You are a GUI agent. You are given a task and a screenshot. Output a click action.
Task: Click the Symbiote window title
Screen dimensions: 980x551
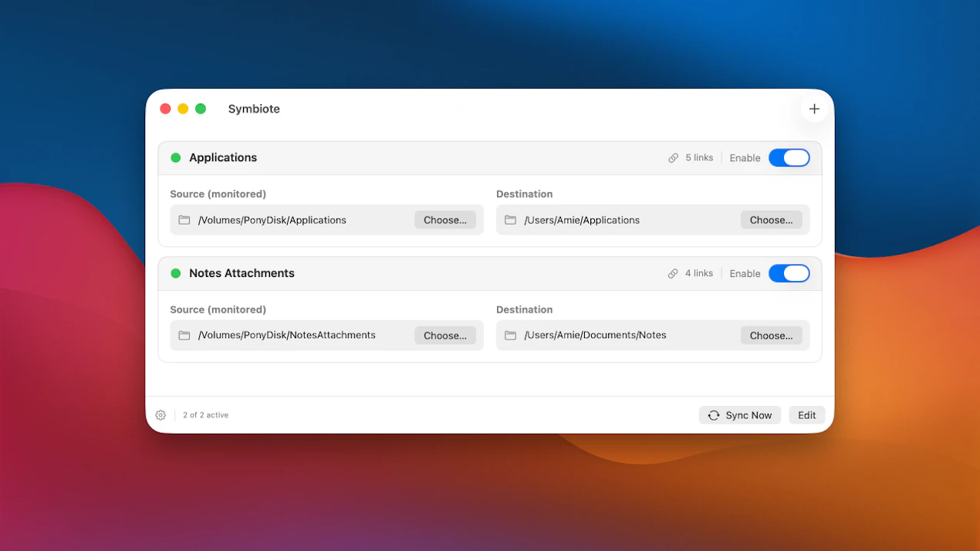pyautogui.click(x=254, y=109)
